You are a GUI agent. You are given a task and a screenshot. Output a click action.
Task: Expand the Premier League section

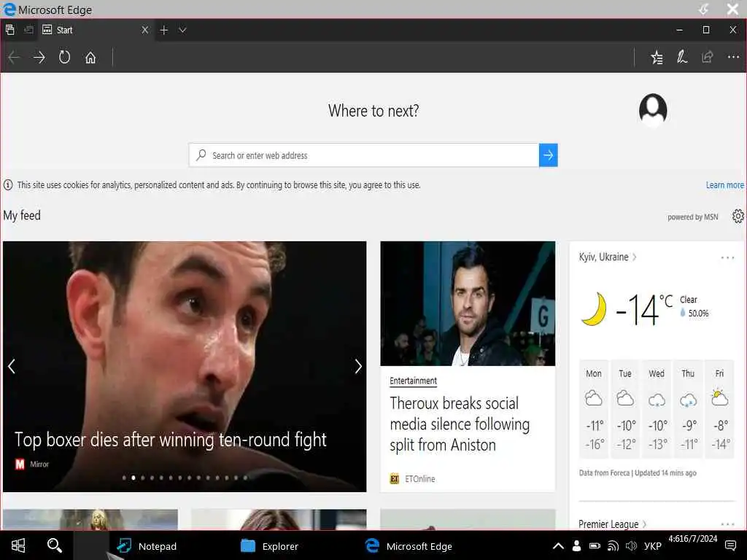tap(612, 524)
